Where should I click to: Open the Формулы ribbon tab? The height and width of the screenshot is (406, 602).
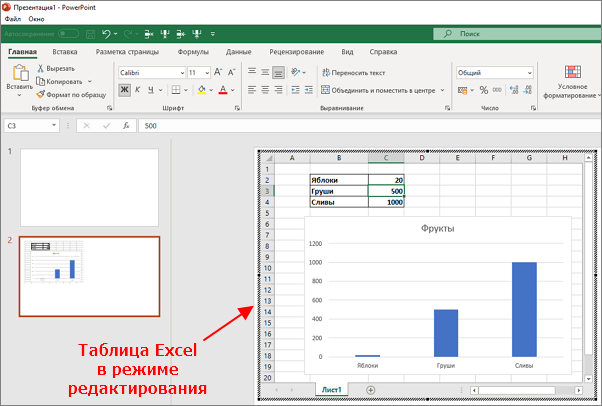(193, 52)
